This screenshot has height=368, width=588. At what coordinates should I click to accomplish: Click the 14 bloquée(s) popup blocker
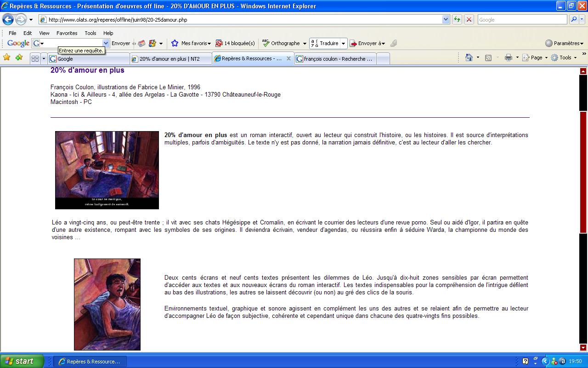click(x=235, y=43)
